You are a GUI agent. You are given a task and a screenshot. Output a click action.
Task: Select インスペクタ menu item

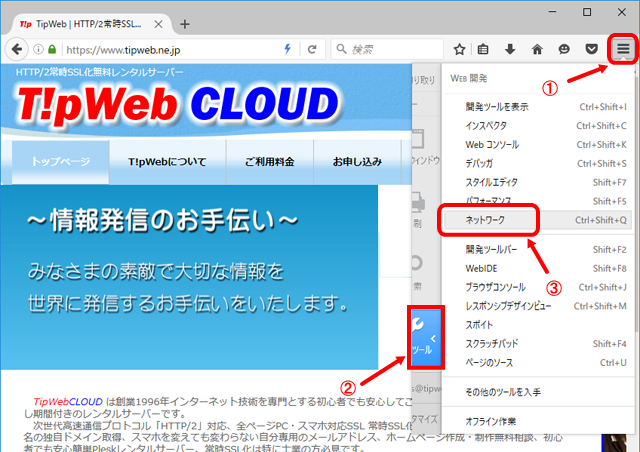pos(538,126)
